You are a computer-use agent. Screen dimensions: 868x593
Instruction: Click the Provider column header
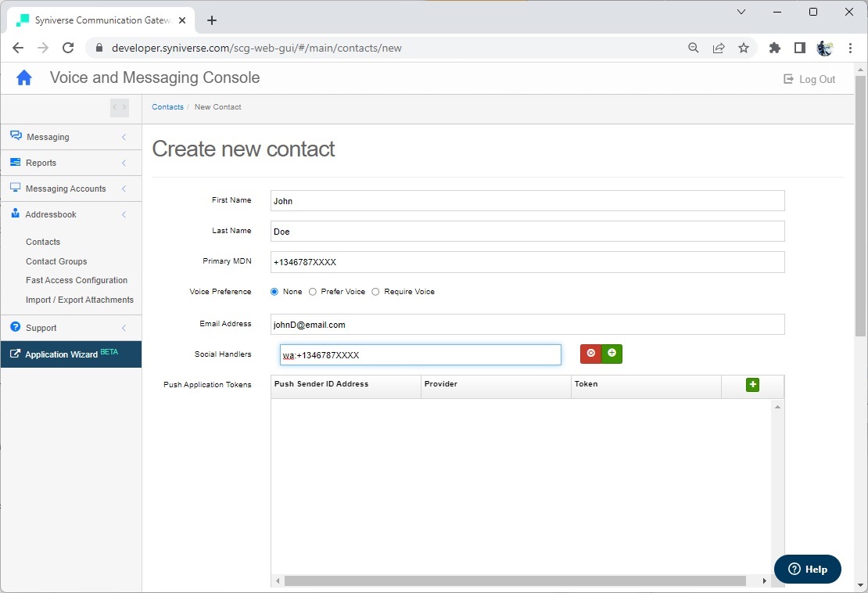pyautogui.click(x=496, y=386)
